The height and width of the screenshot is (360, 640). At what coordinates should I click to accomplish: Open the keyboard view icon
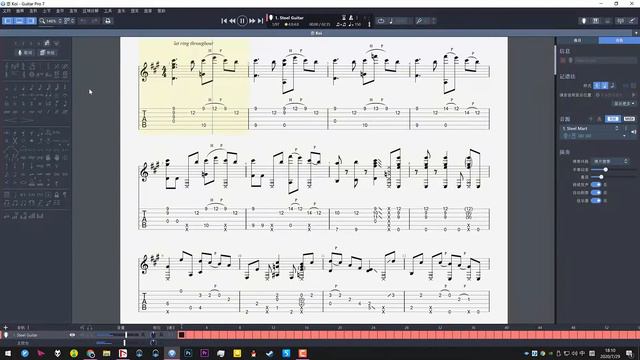pyautogui.click(x=596, y=21)
